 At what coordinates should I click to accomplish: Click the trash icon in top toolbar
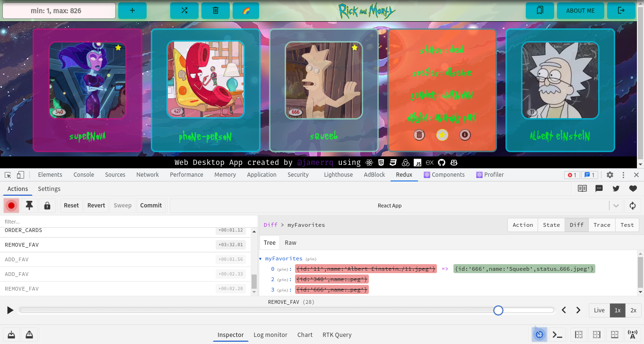(x=216, y=10)
